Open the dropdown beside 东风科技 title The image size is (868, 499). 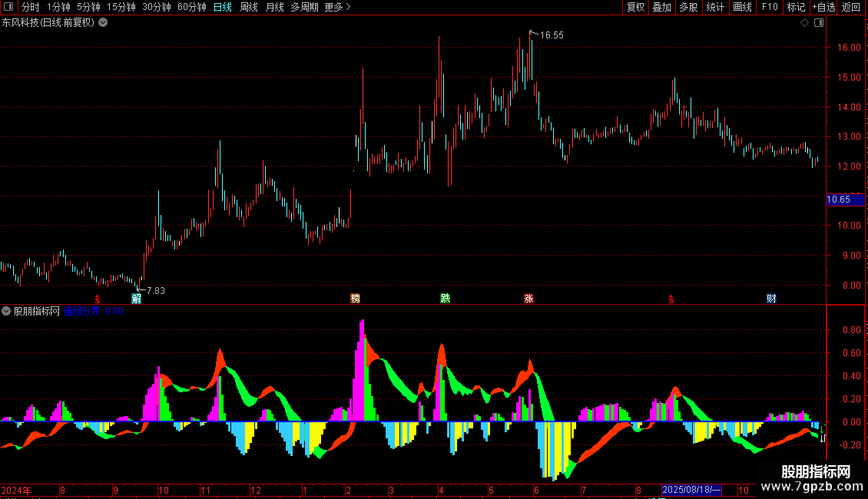(103, 23)
